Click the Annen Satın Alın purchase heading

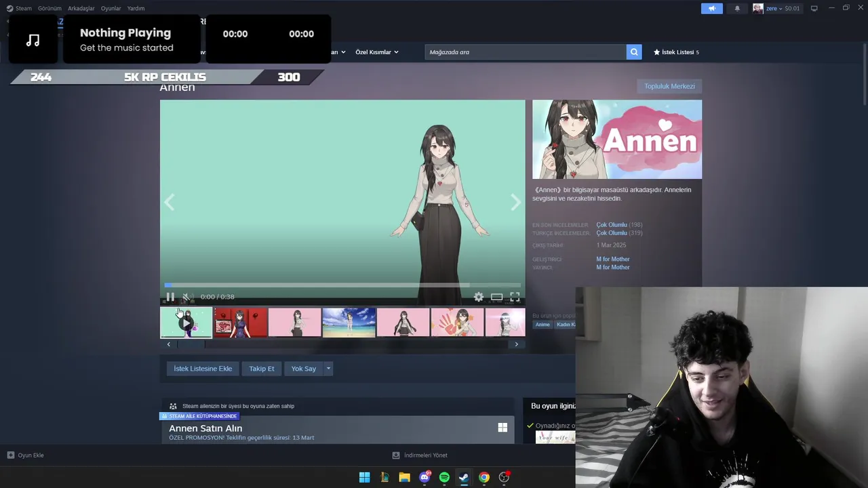[x=205, y=428]
